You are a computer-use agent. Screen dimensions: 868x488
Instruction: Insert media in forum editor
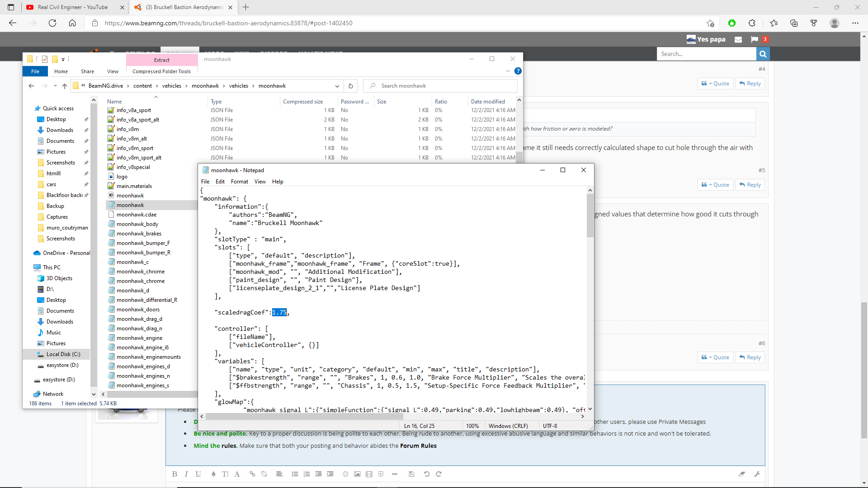[x=369, y=474]
